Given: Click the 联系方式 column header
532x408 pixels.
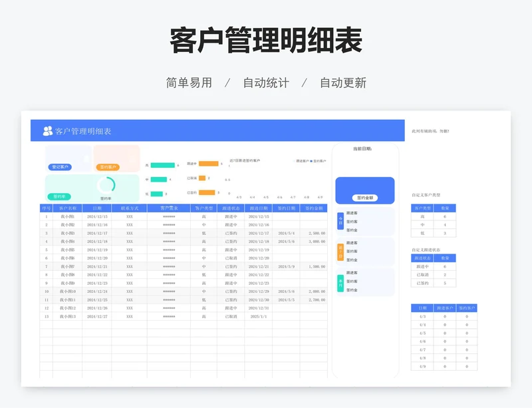Looking at the screenshot, I should point(129,208).
